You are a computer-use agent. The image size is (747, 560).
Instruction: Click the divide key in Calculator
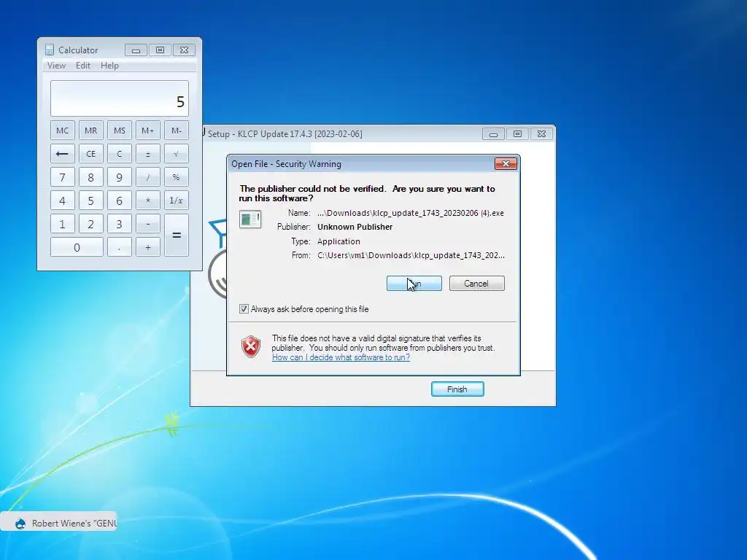[147, 177]
